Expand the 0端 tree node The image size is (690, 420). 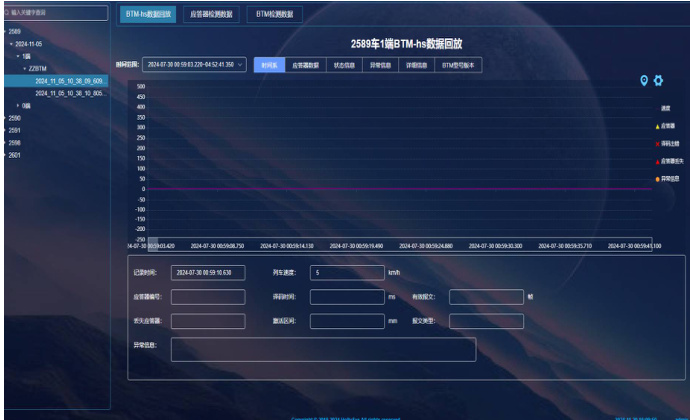tap(18, 105)
